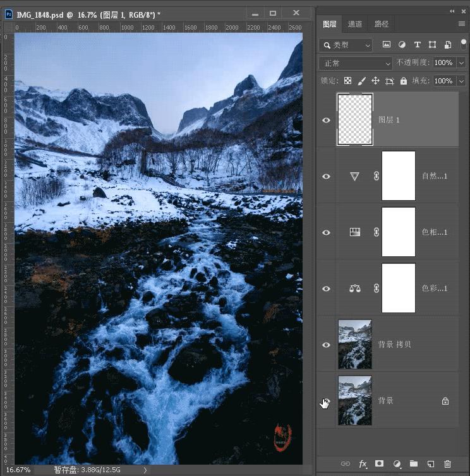
Task: Click the 自然...1 layer name
Action: click(435, 176)
